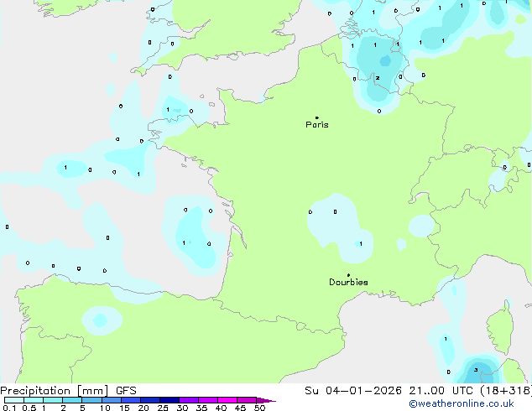Image resolution: width=532 pixels, height=411 pixels.
Task: Pick the 0.1–0.5 mm legend swatch
Action: click(x=14, y=400)
